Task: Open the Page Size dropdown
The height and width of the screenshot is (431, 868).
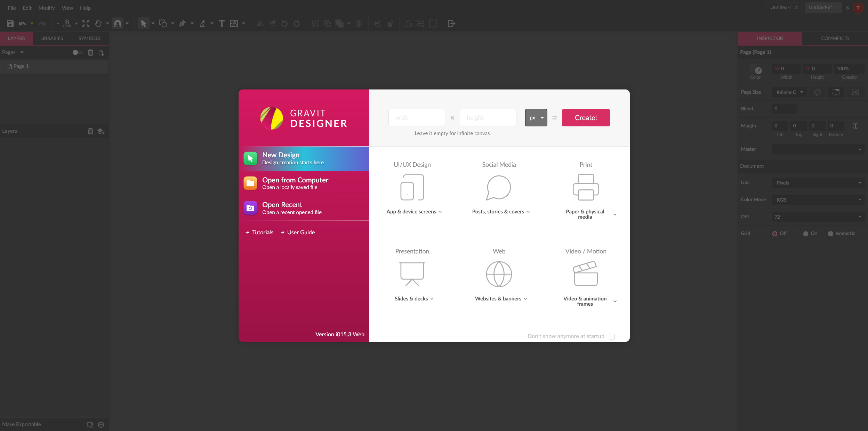Action: 789,92
